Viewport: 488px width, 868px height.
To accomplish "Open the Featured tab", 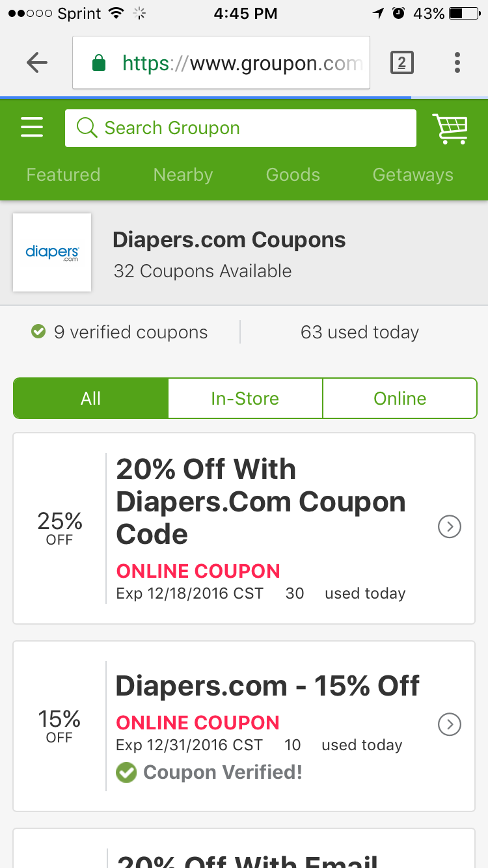I will pos(63,174).
